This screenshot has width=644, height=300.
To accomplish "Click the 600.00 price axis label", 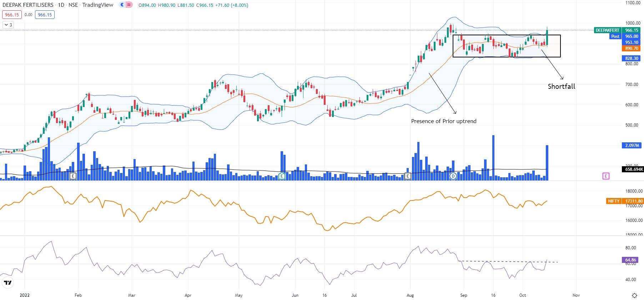I will [632, 105].
